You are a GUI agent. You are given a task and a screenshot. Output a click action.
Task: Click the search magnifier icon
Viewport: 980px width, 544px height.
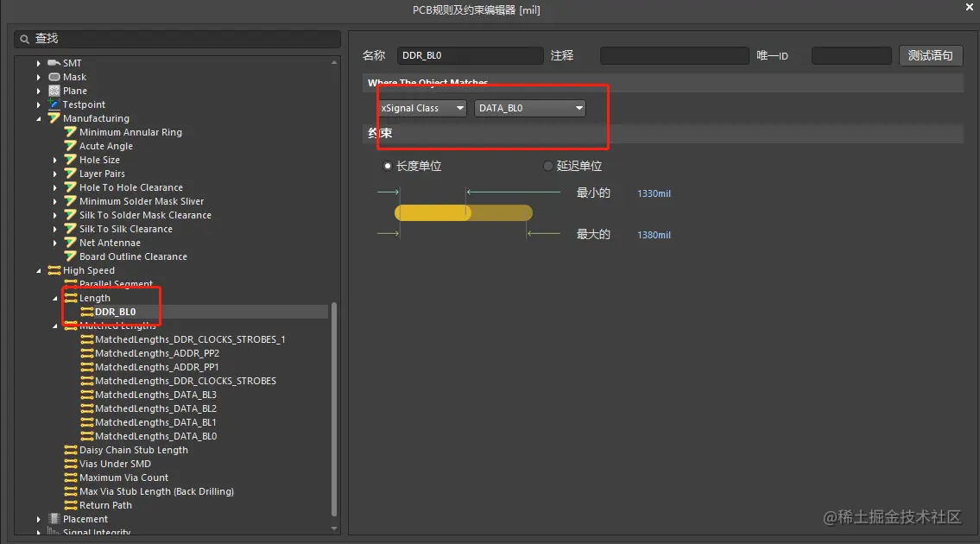pyautogui.click(x=24, y=39)
